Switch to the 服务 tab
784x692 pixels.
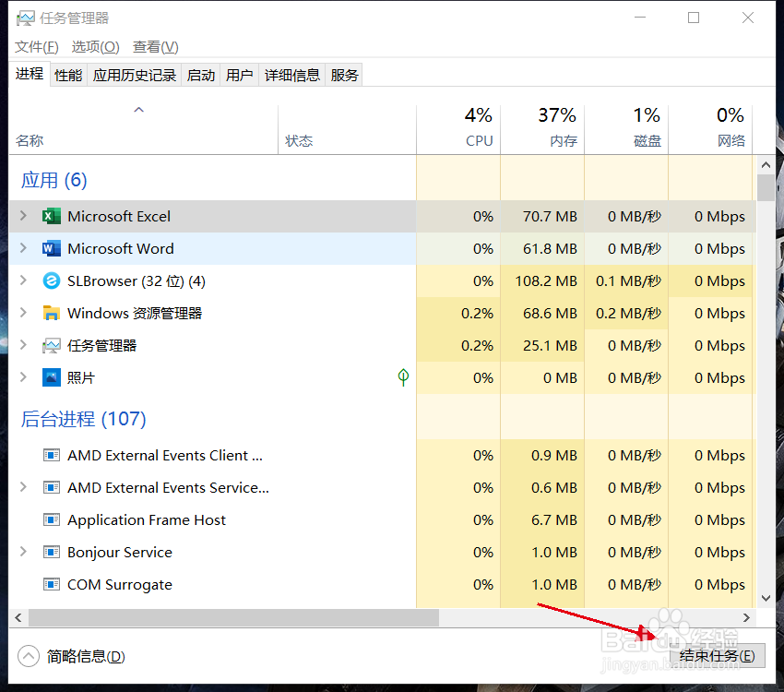click(x=344, y=75)
